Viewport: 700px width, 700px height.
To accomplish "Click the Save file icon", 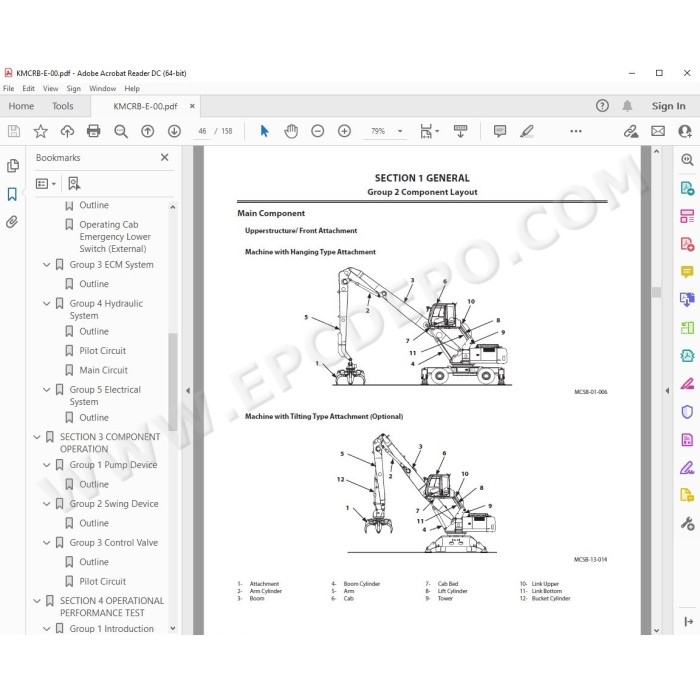I will pos(14,131).
